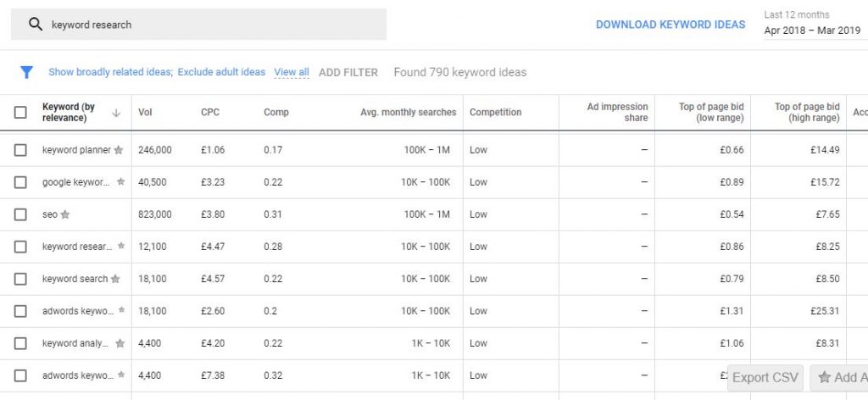Click the CPC column header
868x400 pixels.
210,113
